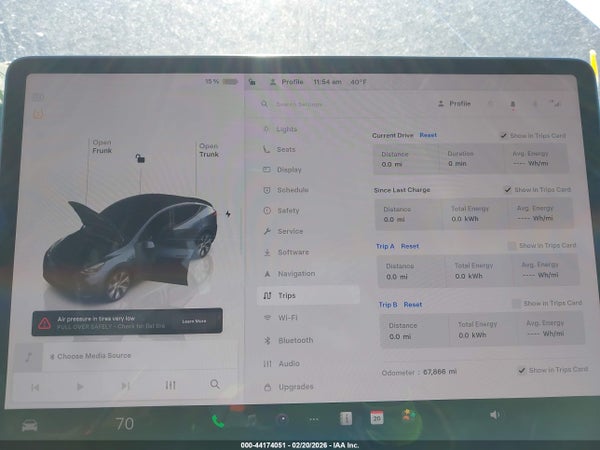Open the all apps three-dots icon
This screenshot has height=450, width=600.
click(x=314, y=420)
